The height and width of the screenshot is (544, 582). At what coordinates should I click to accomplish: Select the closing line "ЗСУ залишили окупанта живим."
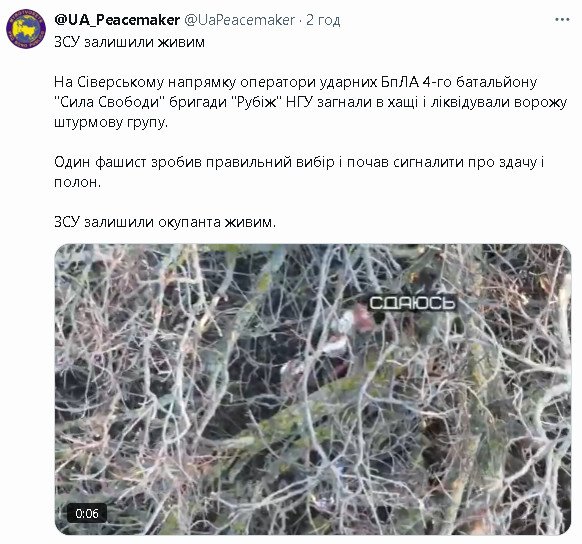pyautogui.click(x=165, y=222)
